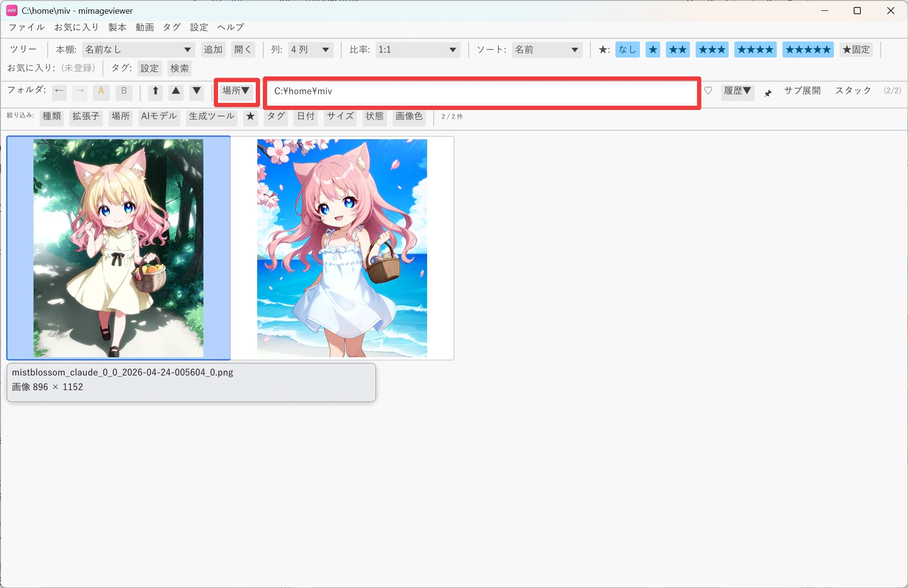Open the ファイル menu
Viewport: 908px width, 588px height.
(26, 27)
